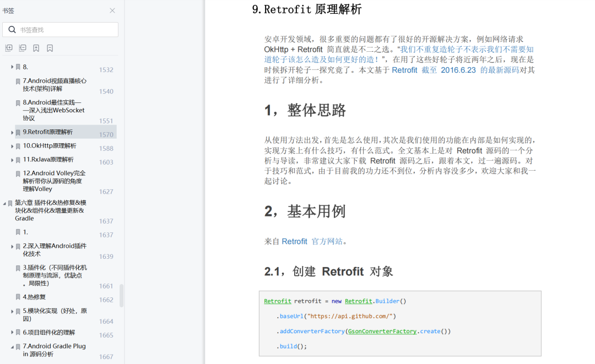
Task: Delete bookmark icon in toolbar
Action: (x=50, y=48)
